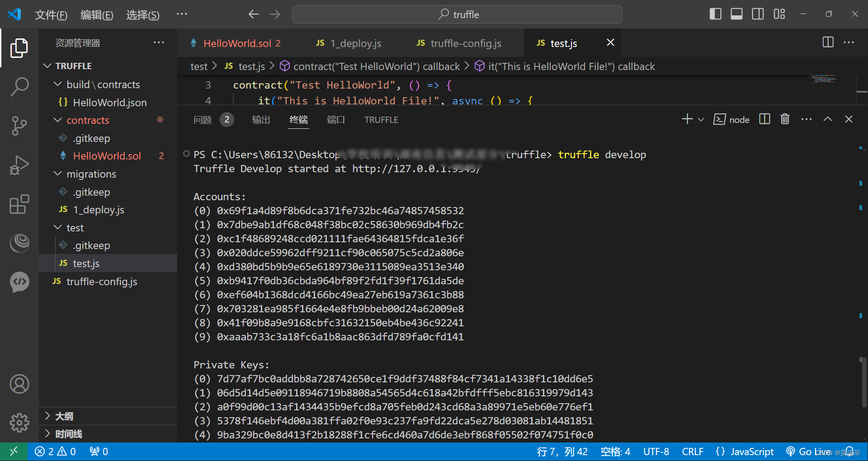
Task: Open the 端口 ports panel tab
Action: click(x=336, y=120)
